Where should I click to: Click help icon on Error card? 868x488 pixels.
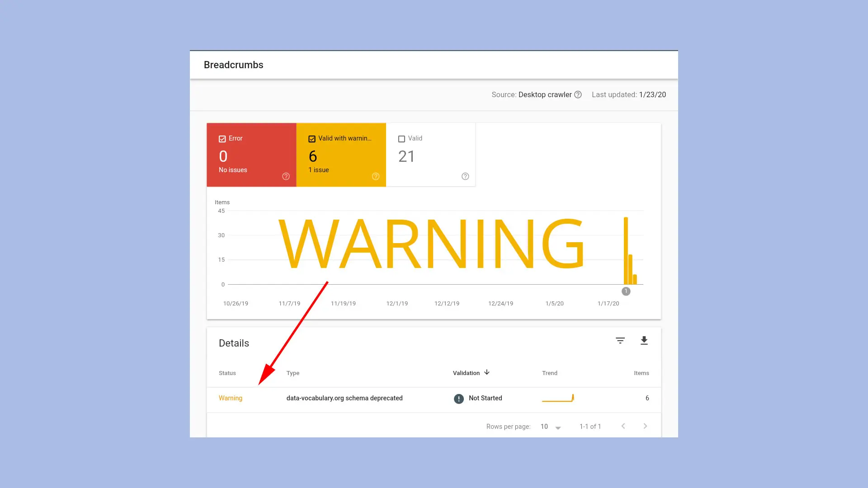(286, 176)
